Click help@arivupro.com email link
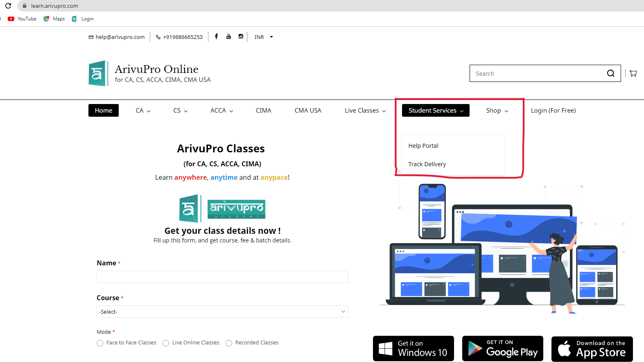Image resolution: width=644 pixels, height=362 pixels. pos(120,37)
